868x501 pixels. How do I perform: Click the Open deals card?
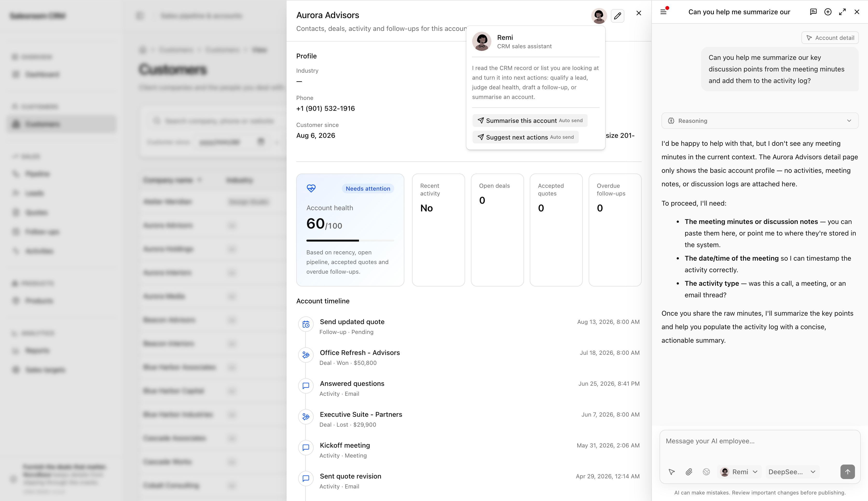[497, 230]
